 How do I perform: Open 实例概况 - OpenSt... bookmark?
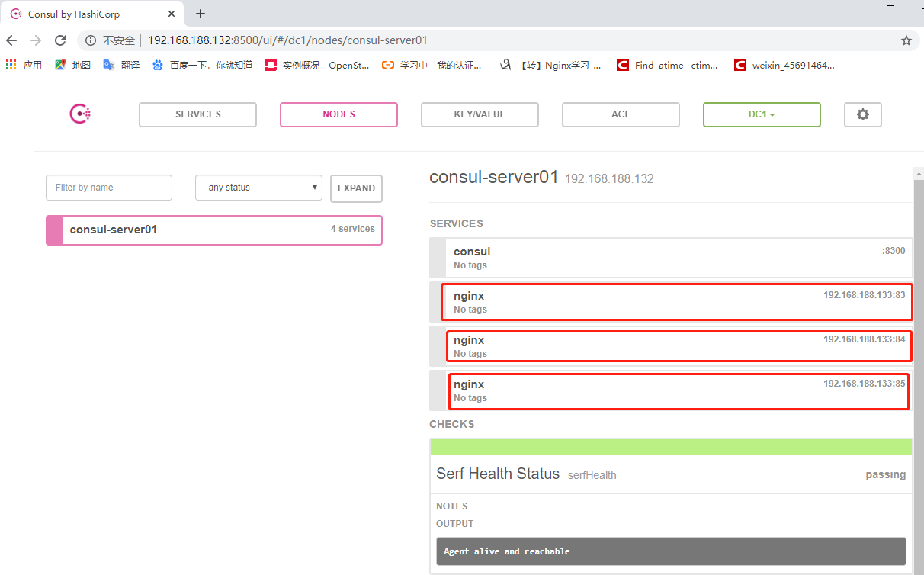coord(316,65)
